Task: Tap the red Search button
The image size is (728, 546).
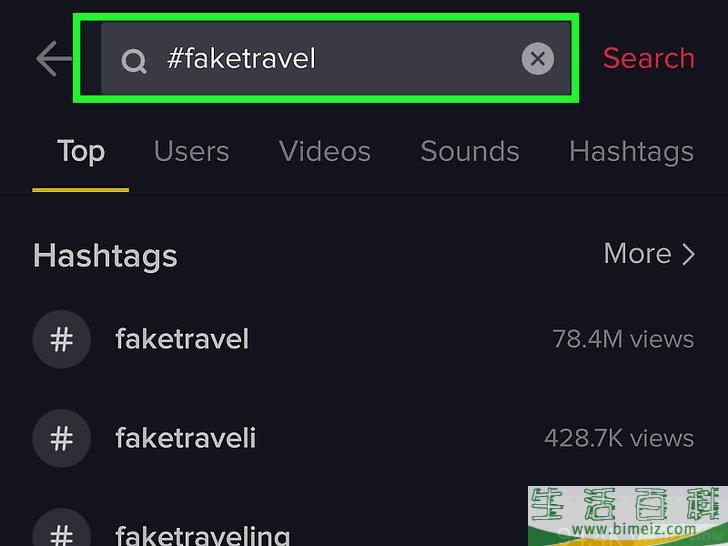Action: point(649,58)
